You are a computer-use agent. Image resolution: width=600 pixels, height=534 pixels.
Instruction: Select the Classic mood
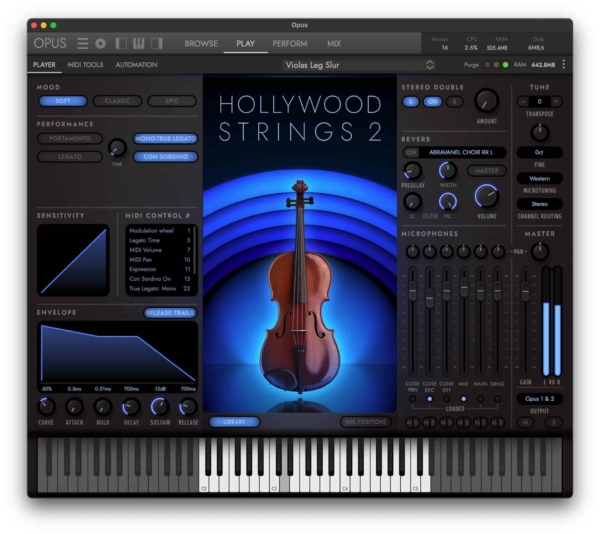(x=117, y=101)
